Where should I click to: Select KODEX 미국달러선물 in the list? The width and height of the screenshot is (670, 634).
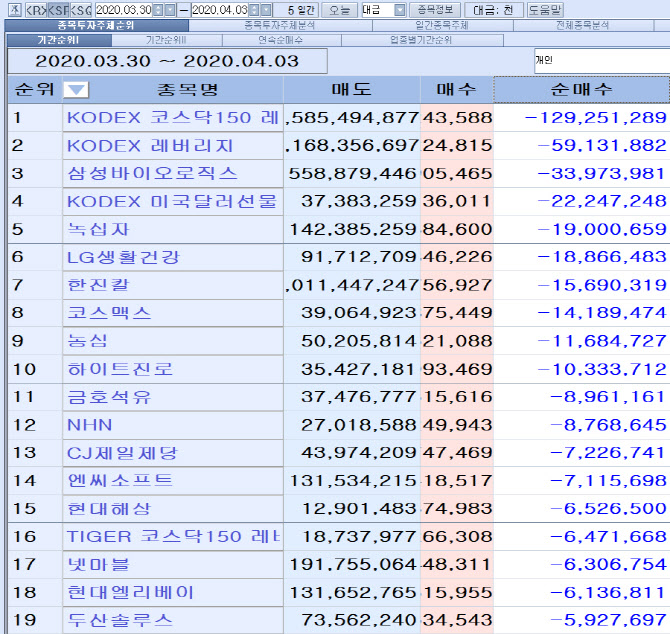(x=173, y=201)
